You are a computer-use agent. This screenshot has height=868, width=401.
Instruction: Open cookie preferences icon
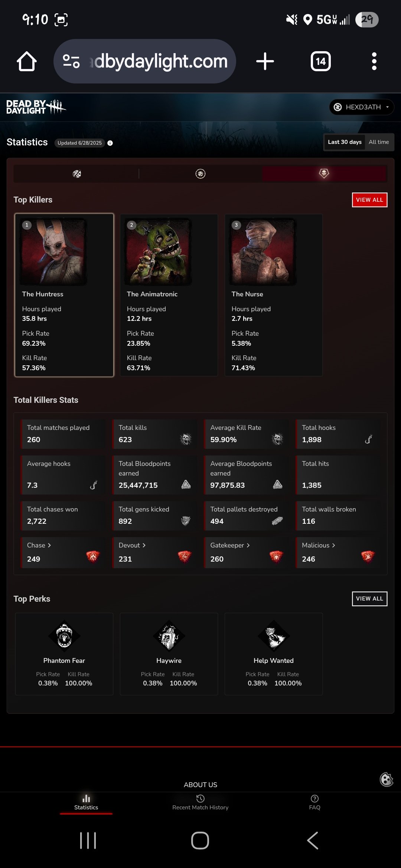(387, 779)
